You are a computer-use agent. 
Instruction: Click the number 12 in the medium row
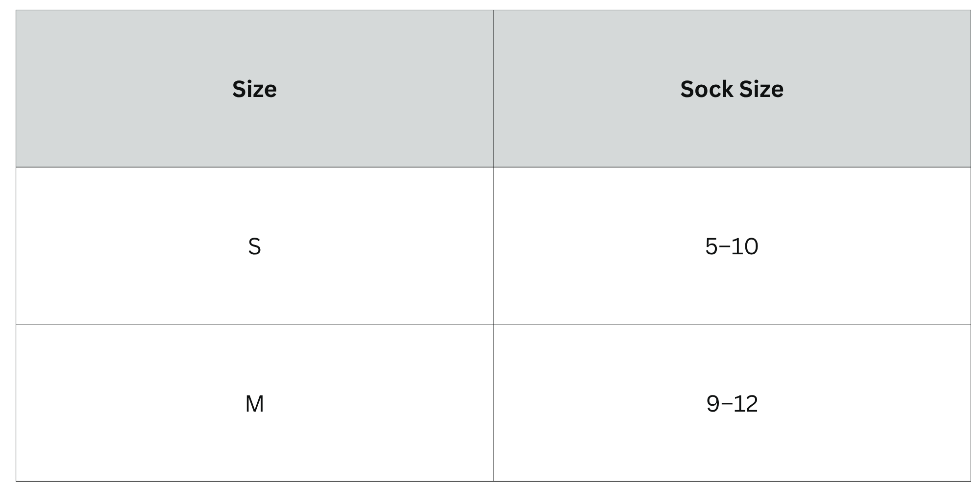point(745,403)
